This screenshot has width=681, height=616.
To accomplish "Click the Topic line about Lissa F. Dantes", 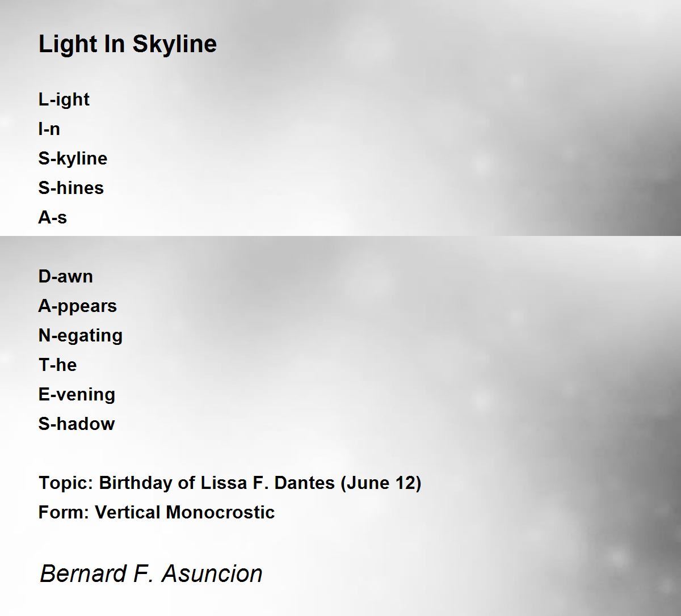I will (230, 483).
